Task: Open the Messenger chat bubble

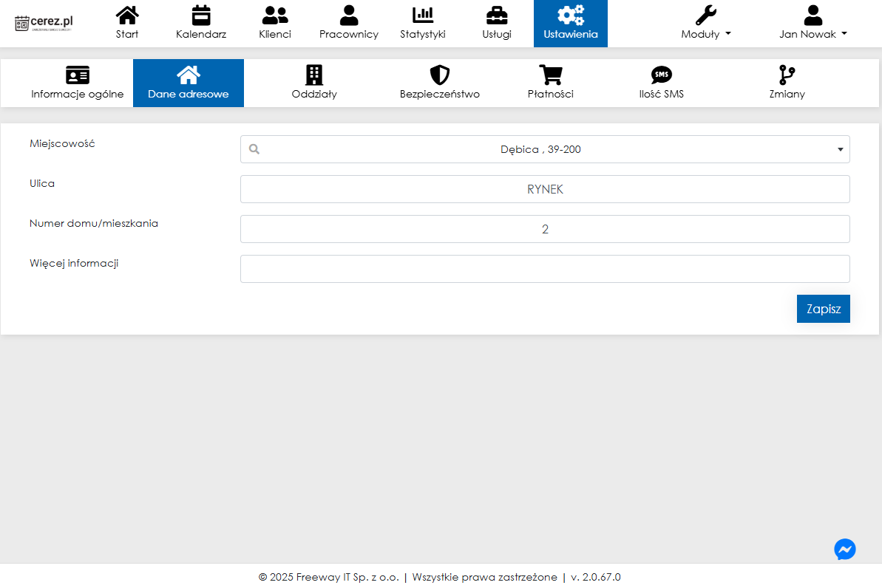Action: (845, 549)
